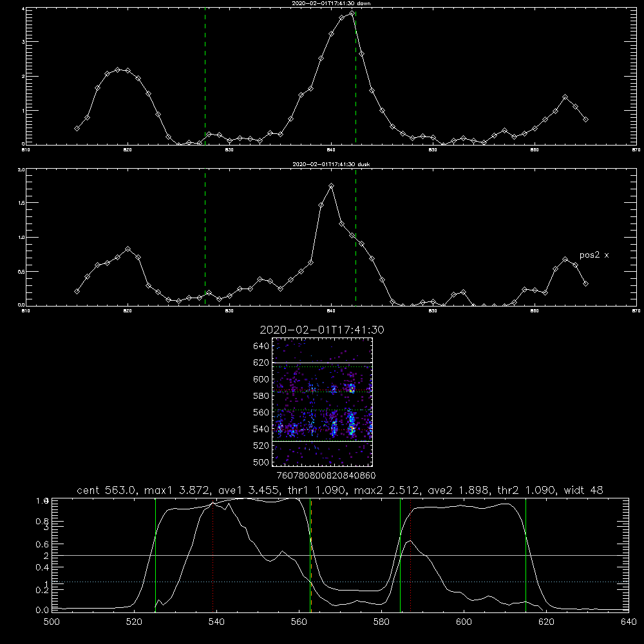Click x-axis label '520' of bottom plot
The height and width of the screenshot is (644, 644).
pos(134,622)
